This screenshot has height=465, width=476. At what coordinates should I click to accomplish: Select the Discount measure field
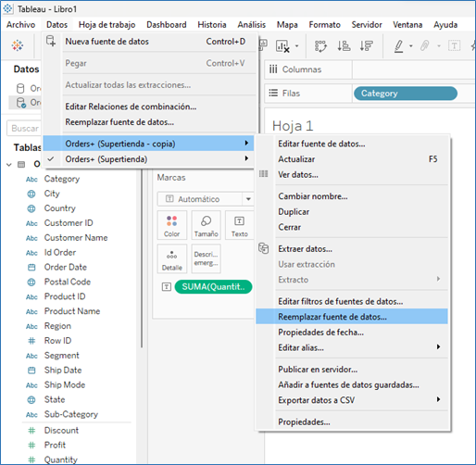[x=61, y=430]
